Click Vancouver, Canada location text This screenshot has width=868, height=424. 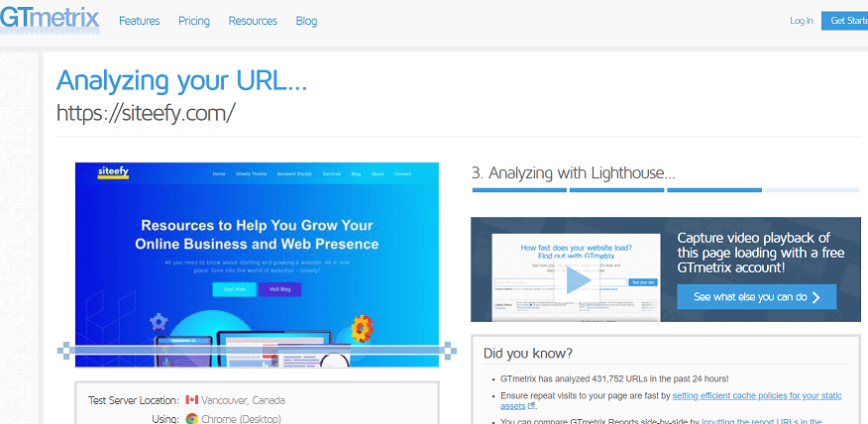coord(244,400)
